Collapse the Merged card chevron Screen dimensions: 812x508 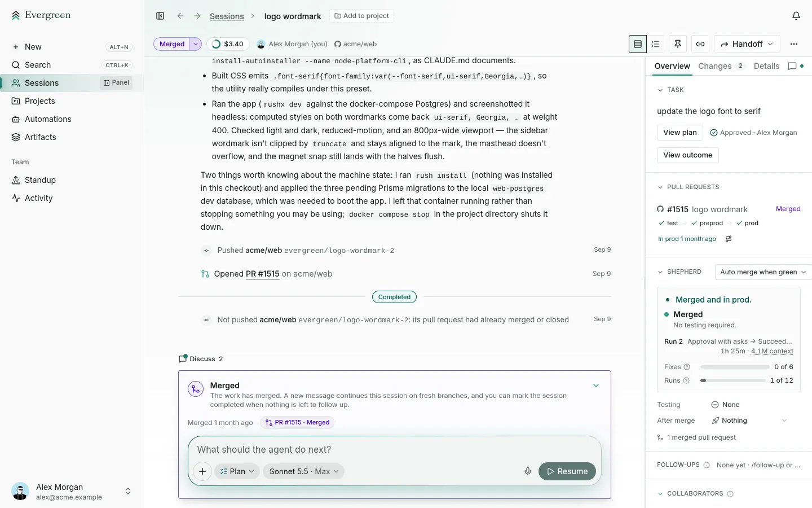596,386
